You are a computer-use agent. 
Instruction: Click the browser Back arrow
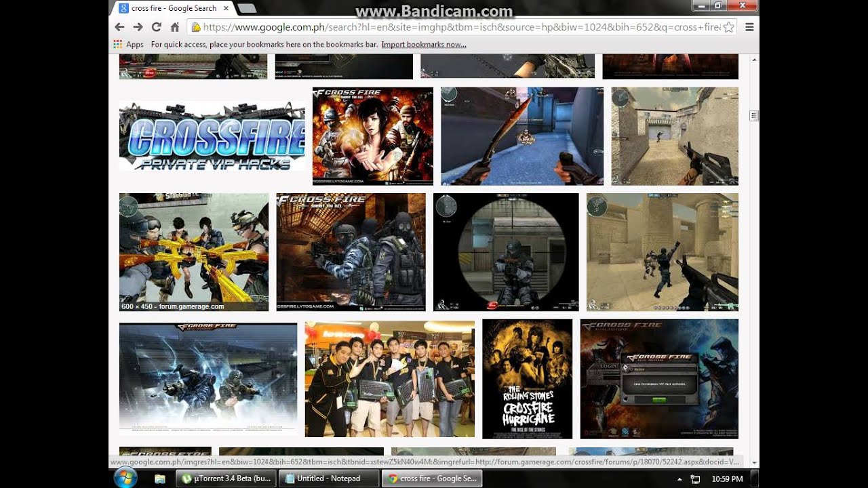pyautogui.click(x=120, y=27)
